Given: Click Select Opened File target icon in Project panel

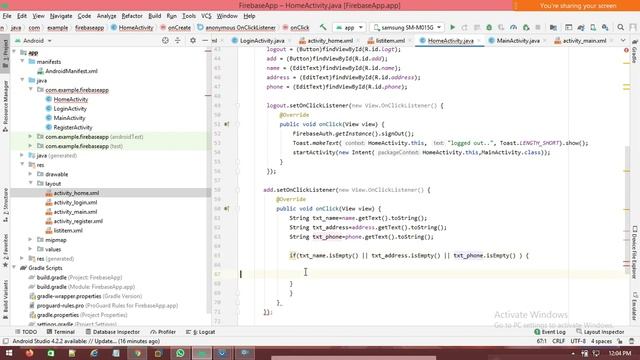Looking at the screenshot, I should [165, 40].
